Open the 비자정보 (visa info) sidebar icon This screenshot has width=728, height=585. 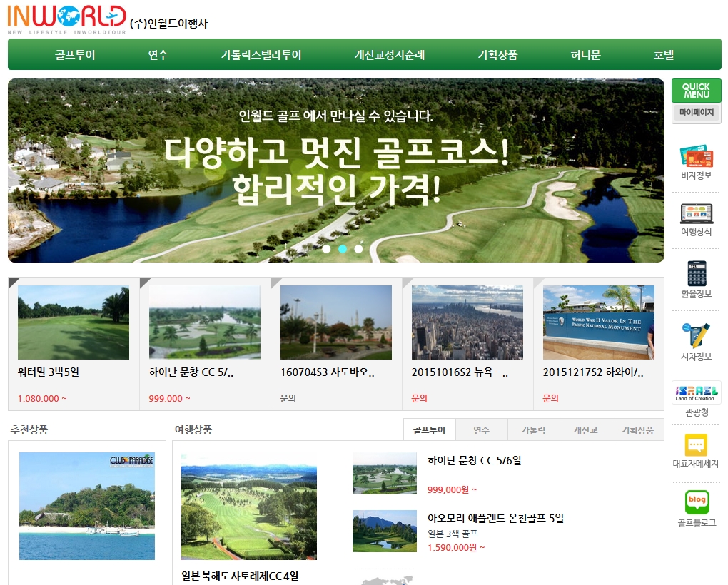point(696,158)
